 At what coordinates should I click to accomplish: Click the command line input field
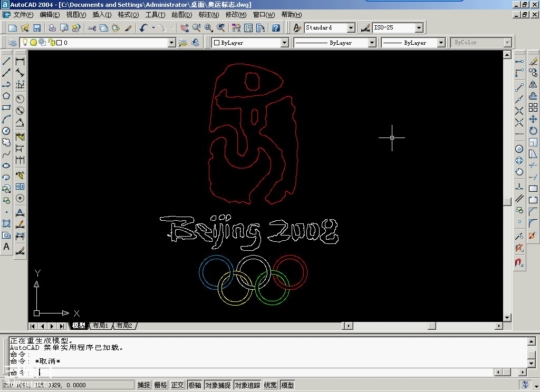252,372
